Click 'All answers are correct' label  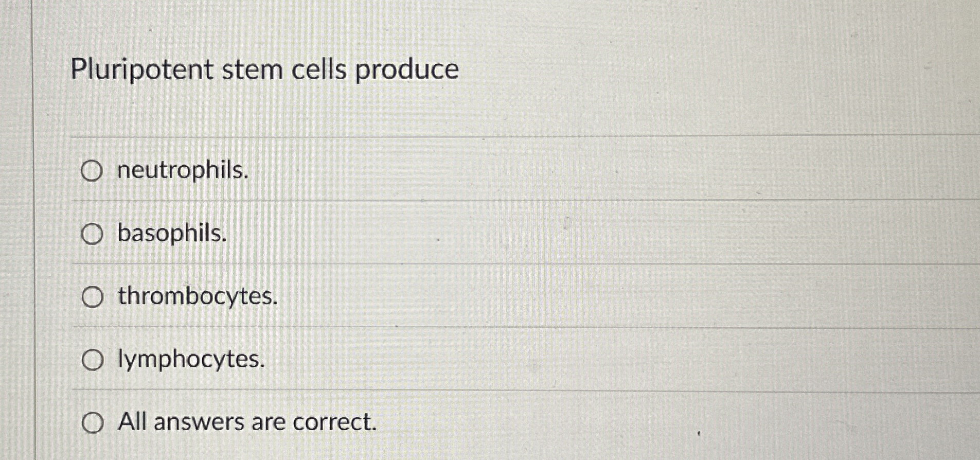246,423
